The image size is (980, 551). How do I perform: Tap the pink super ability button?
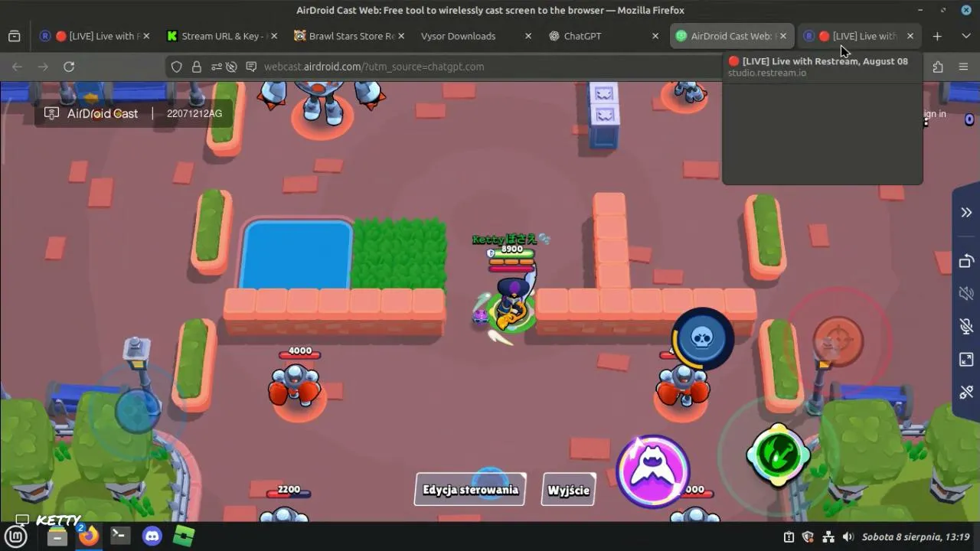click(653, 471)
